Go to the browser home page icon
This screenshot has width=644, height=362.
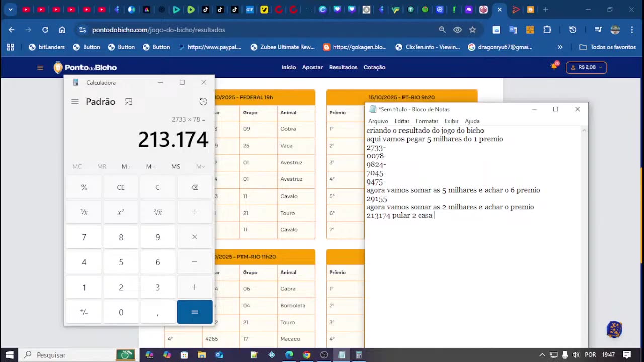(x=62, y=30)
